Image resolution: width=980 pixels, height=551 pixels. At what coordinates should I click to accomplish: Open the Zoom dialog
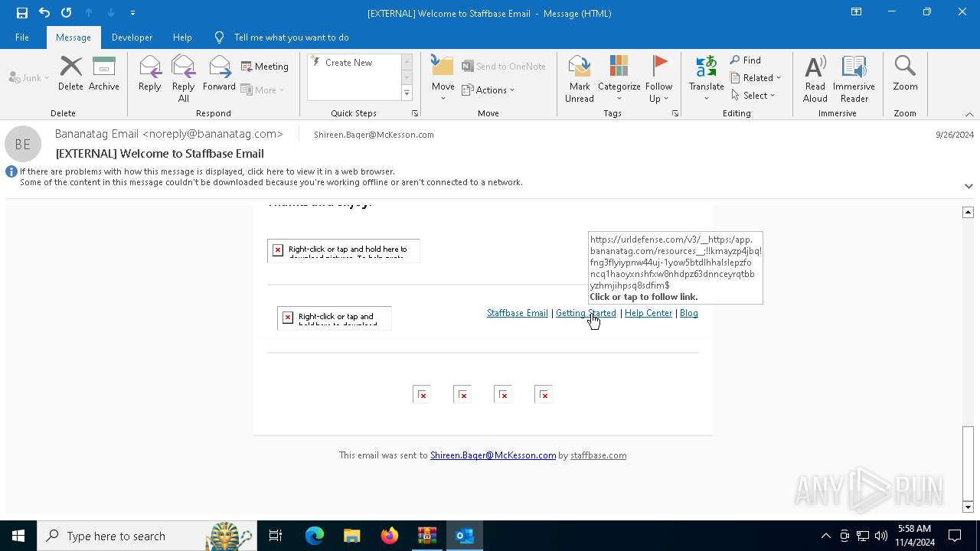(x=905, y=74)
